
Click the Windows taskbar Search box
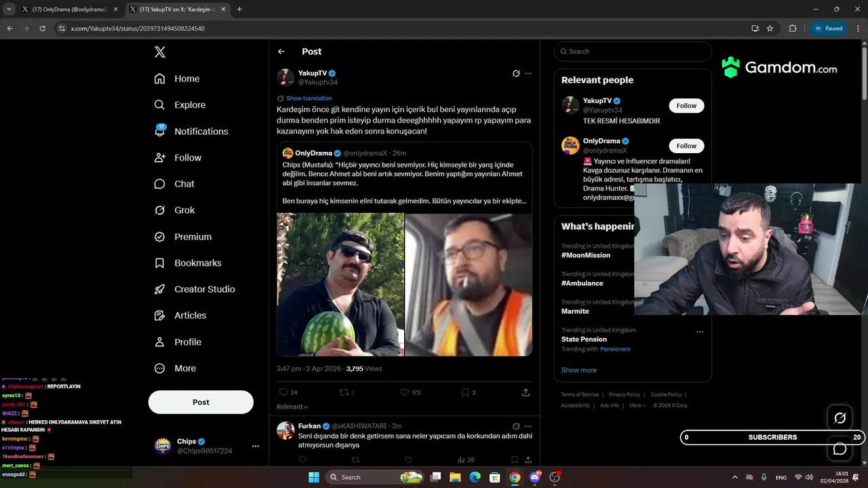374,477
